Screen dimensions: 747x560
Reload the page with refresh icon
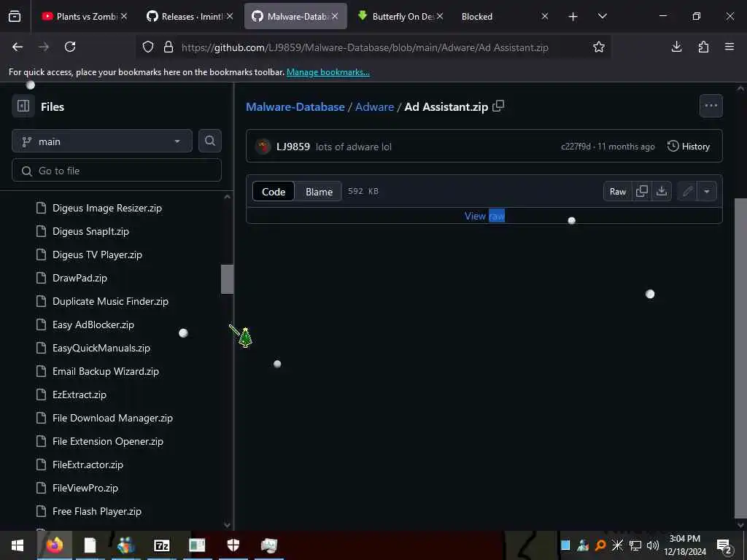point(70,47)
